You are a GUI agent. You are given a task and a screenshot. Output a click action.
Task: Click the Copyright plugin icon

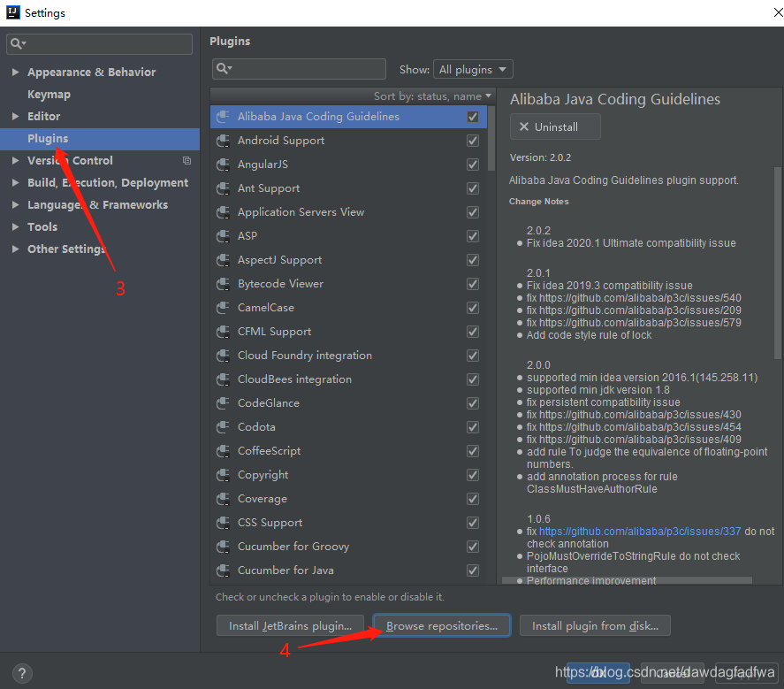(223, 475)
